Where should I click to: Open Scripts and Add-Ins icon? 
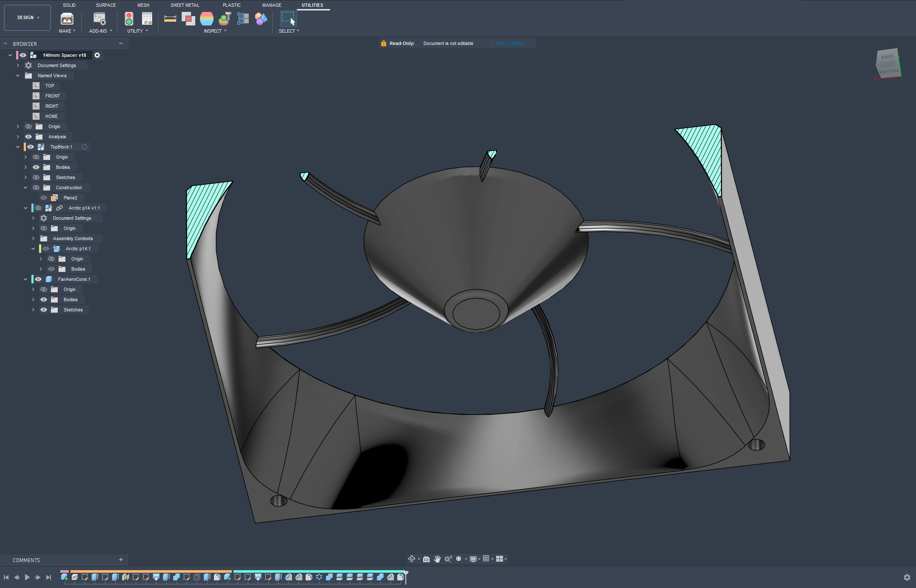tap(99, 19)
